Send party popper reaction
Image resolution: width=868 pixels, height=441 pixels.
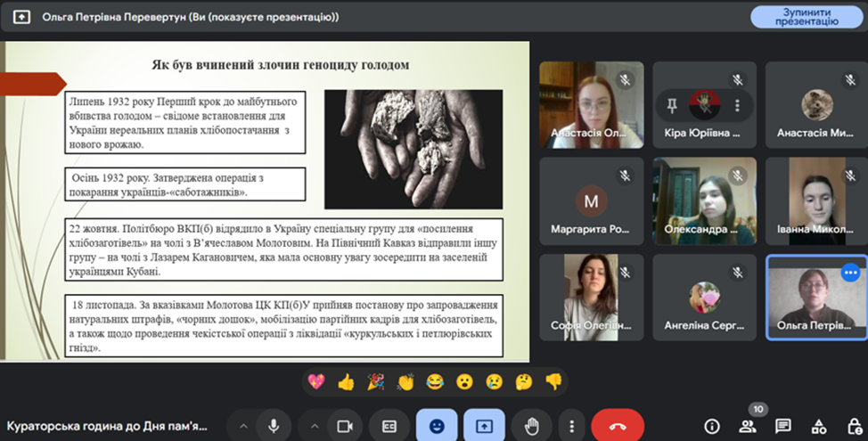[376, 382]
